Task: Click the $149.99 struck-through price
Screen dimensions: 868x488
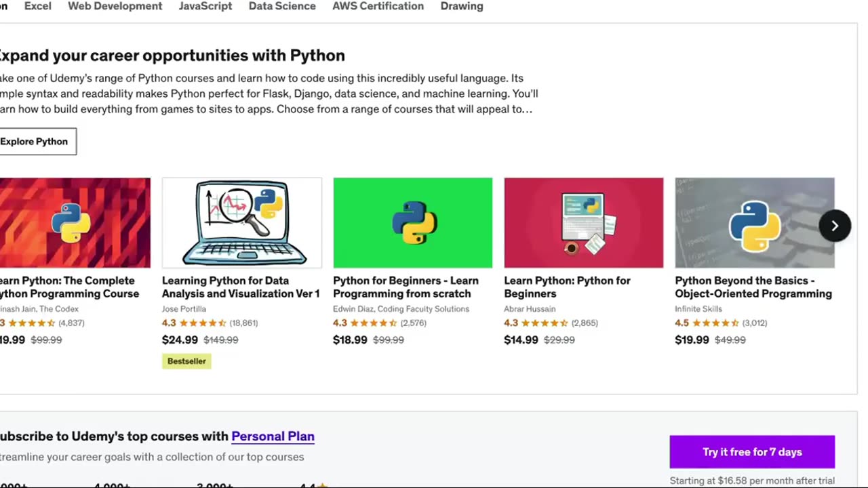Action: [221, 340]
